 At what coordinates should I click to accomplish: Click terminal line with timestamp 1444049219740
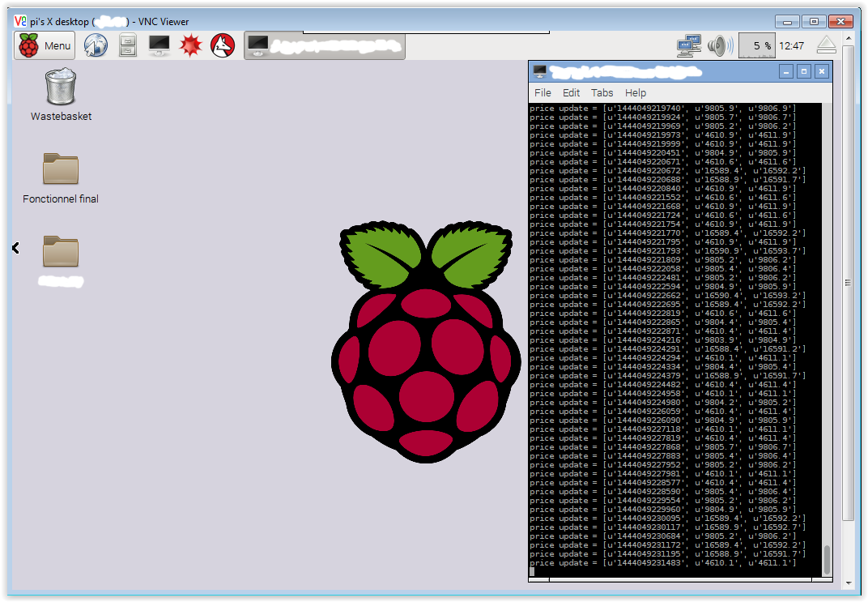pos(662,109)
